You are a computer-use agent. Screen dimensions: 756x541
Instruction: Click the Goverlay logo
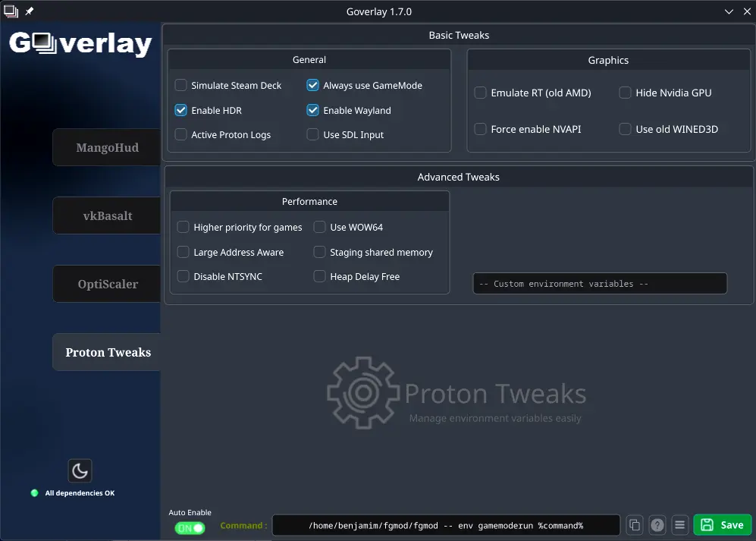(80, 44)
